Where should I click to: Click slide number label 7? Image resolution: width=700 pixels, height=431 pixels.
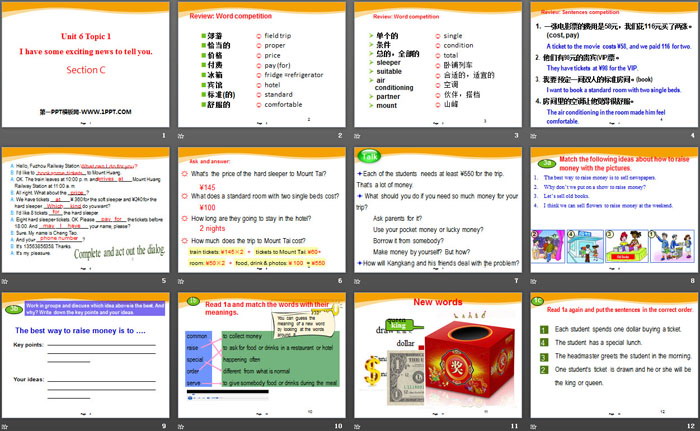[517, 280]
